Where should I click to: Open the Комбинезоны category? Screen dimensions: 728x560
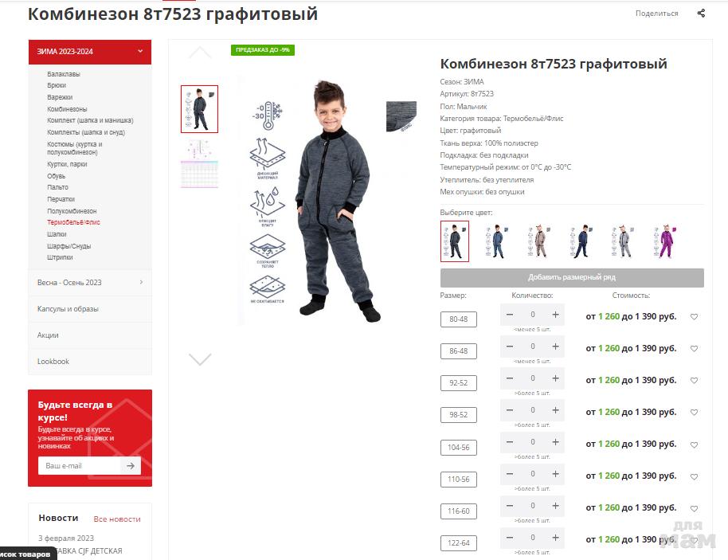67,109
